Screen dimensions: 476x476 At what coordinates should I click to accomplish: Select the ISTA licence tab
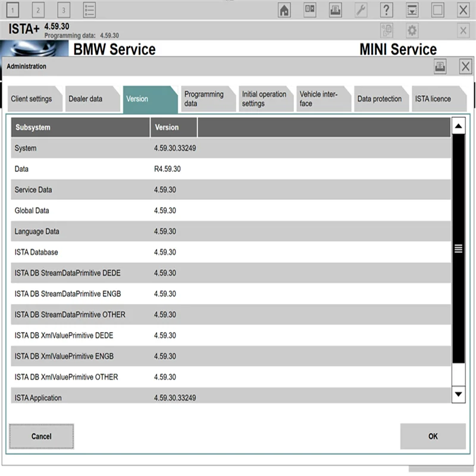[439, 99]
